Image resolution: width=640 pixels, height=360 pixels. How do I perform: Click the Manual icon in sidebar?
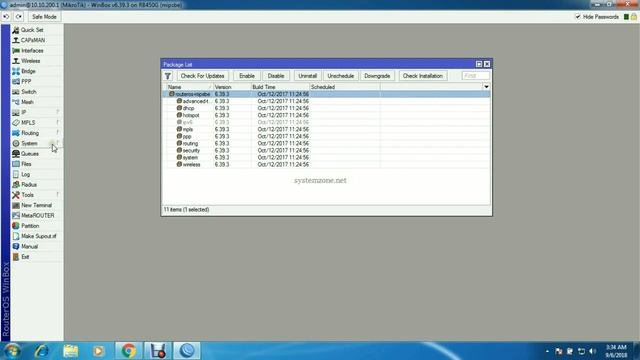click(16, 246)
